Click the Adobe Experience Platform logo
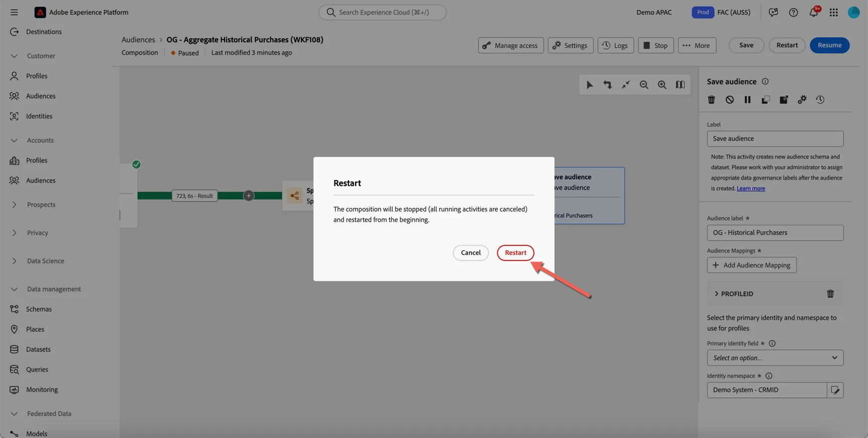 pyautogui.click(x=40, y=12)
